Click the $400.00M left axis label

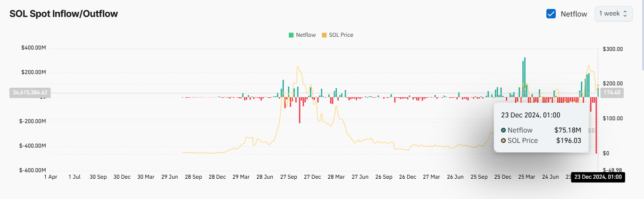(x=33, y=48)
